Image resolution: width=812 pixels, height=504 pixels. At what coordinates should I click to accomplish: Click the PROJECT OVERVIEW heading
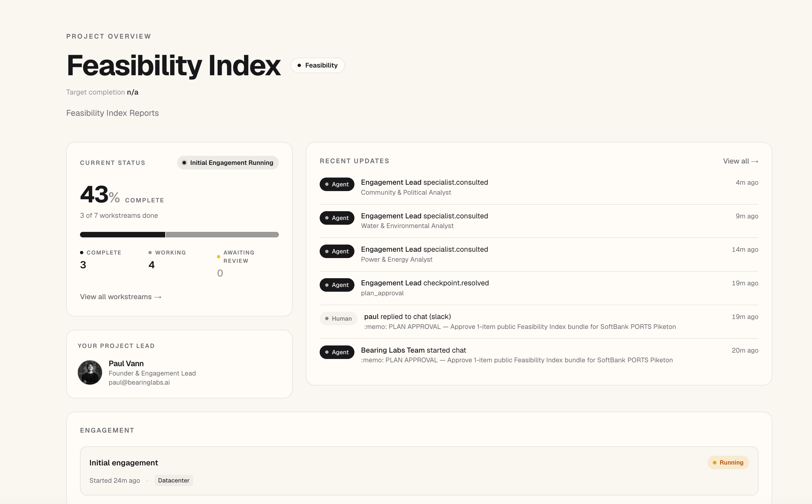point(109,36)
